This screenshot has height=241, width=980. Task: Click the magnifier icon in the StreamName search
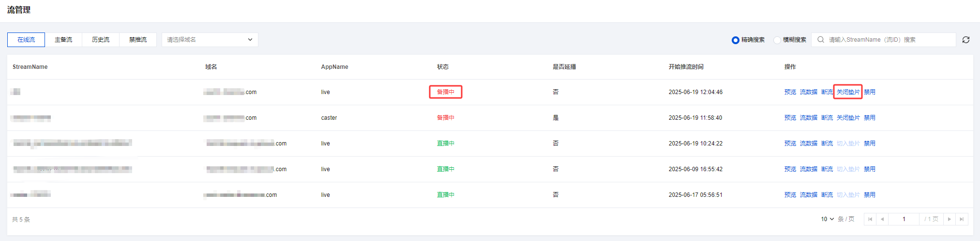coord(821,40)
